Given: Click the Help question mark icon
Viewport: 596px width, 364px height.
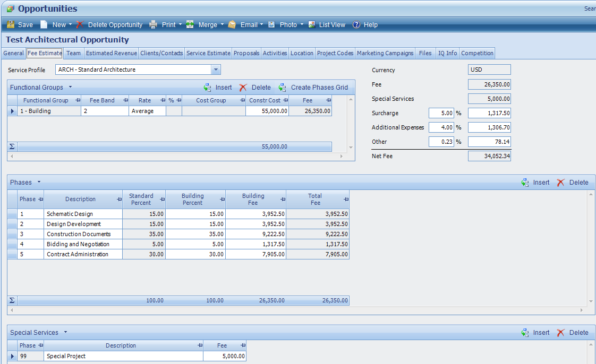Looking at the screenshot, I should pyautogui.click(x=356, y=24).
